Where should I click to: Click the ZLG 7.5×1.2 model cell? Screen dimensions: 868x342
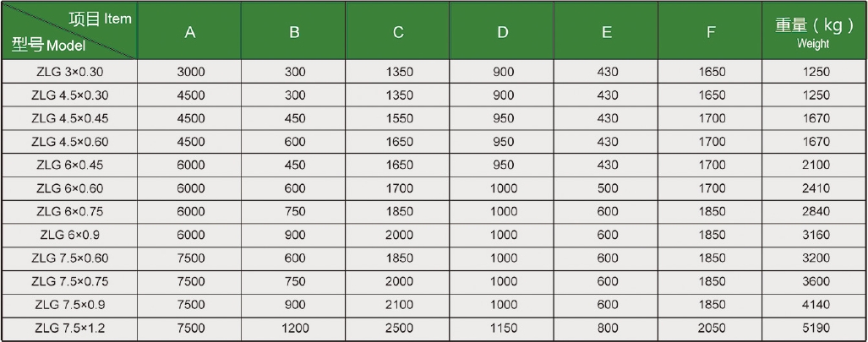[x=70, y=328]
